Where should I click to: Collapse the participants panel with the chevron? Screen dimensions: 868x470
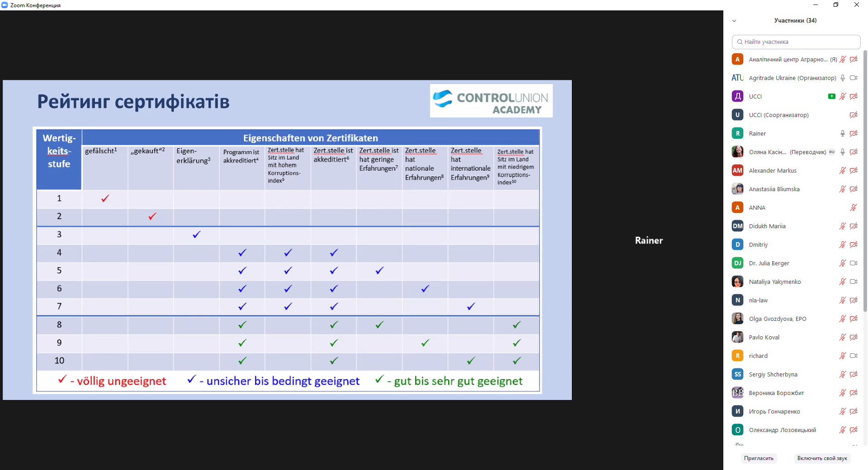pos(734,21)
